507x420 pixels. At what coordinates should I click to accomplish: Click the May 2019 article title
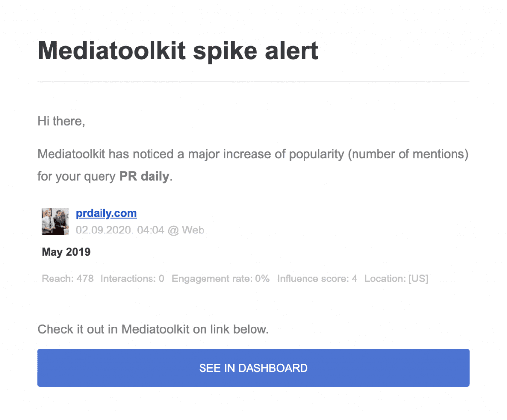(65, 252)
